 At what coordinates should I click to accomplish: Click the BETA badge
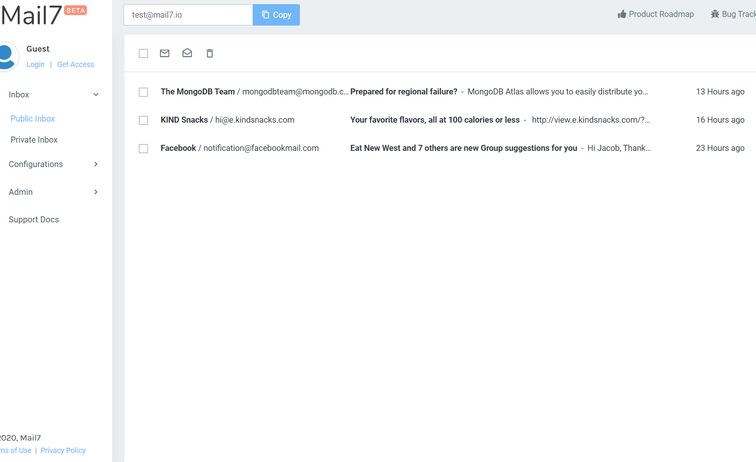[x=76, y=10]
